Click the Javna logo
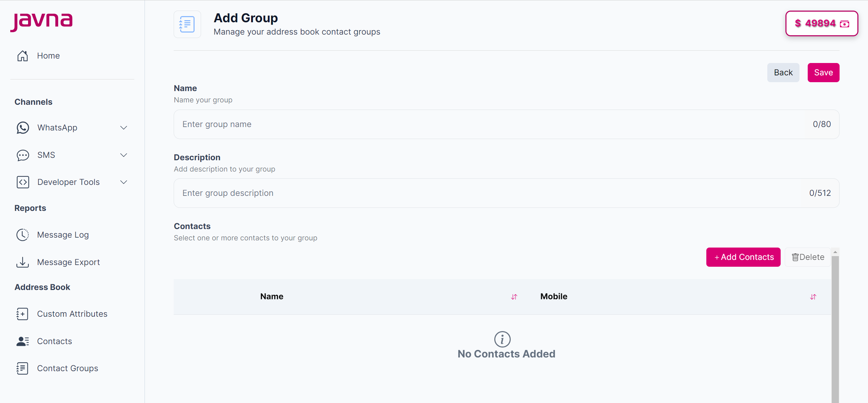This screenshot has width=868, height=403. click(41, 22)
